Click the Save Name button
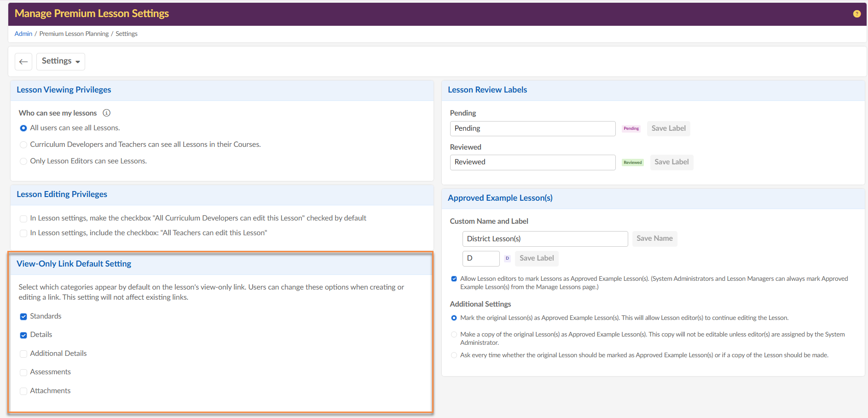The width and height of the screenshot is (868, 418). [x=654, y=238]
